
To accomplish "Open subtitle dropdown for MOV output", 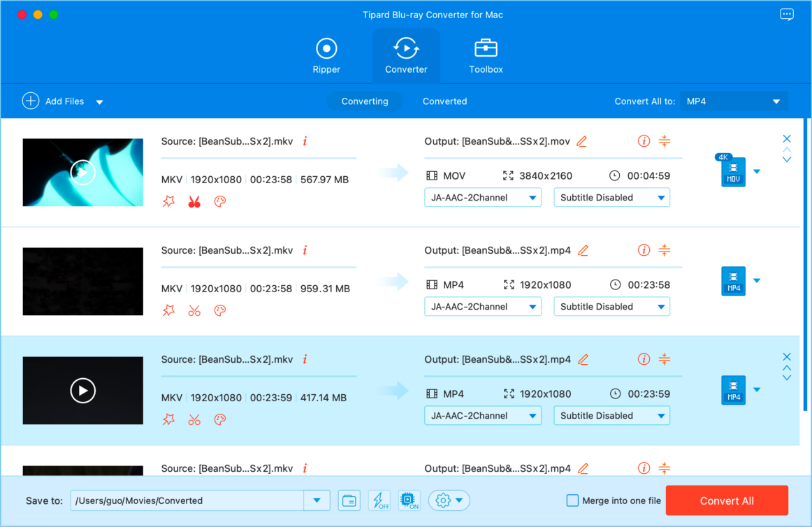I will tap(611, 197).
